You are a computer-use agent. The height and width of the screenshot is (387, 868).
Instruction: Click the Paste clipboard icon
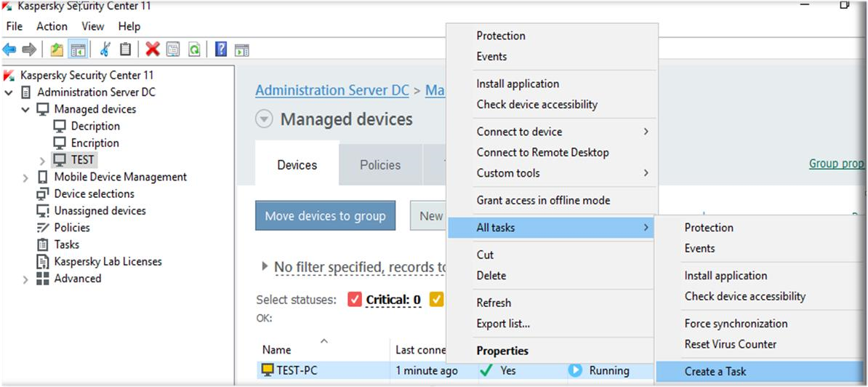[126, 49]
